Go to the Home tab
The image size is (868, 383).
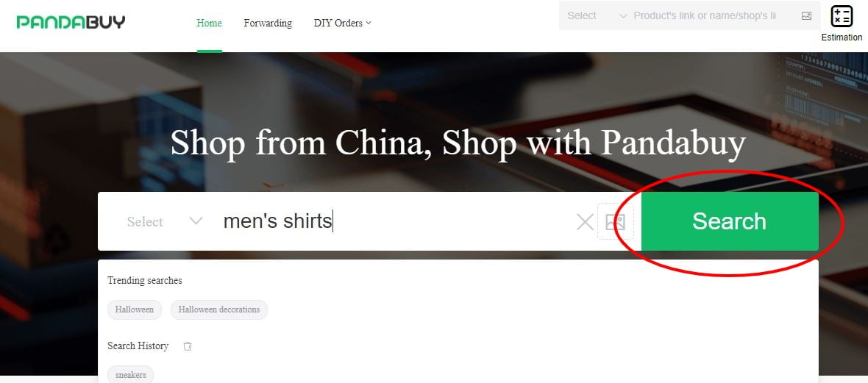(x=209, y=24)
